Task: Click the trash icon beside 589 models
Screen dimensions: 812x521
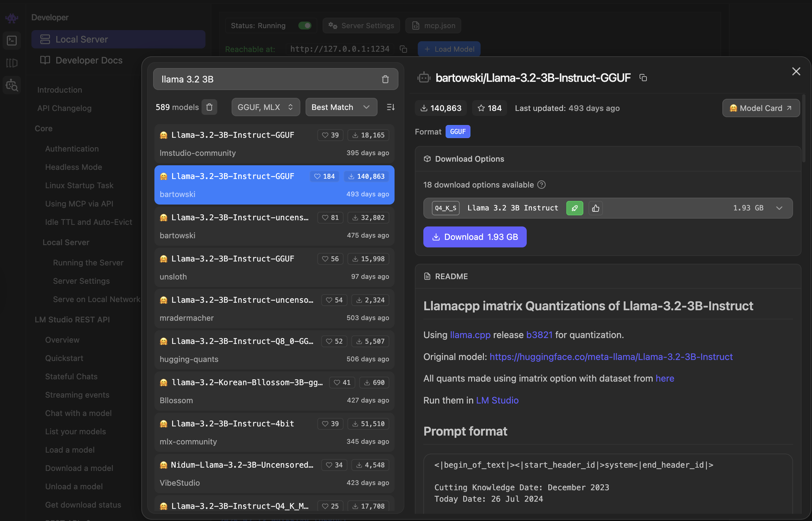Action: point(209,107)
